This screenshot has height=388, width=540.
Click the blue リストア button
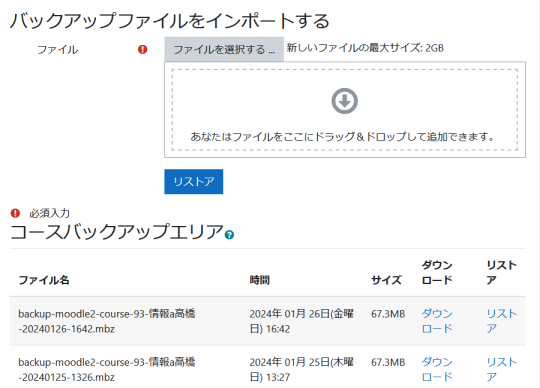pyautogui.click(x=194, y=181)
